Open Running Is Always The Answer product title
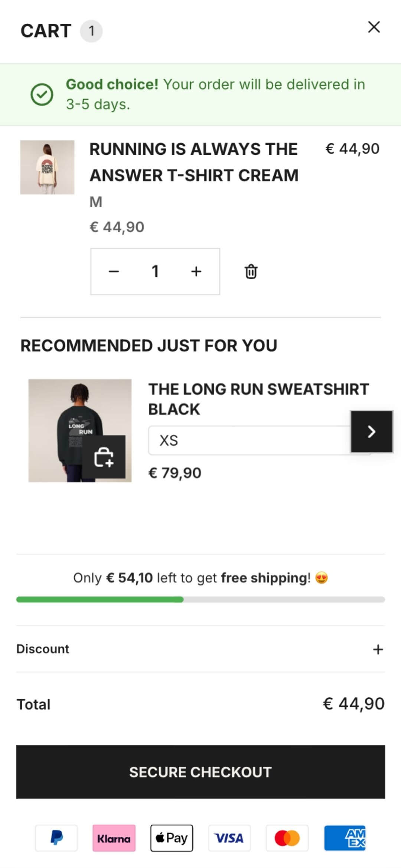Image resolution: width=401 pixels, height=868 pixels. tap(193, 162)
